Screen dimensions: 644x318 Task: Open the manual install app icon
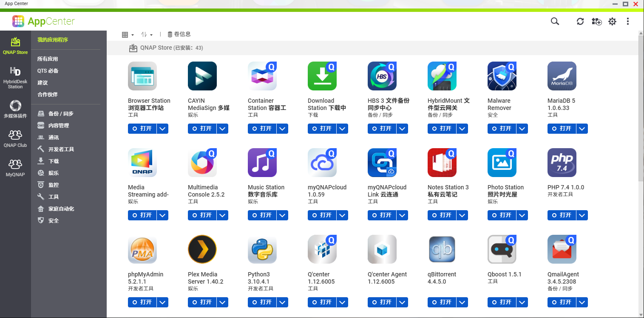[596, 21]
